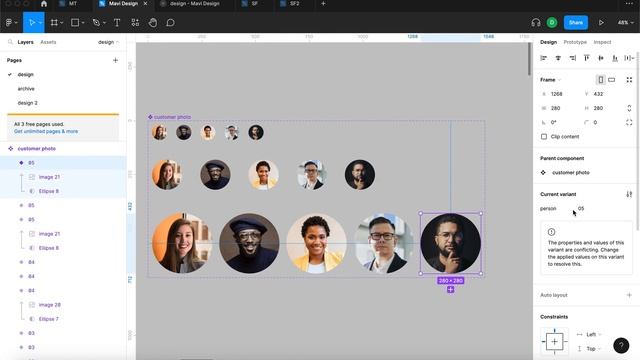Open the distribute spacing options icon
Viewport: 640px width, 360px height.
tap(629, 58)
